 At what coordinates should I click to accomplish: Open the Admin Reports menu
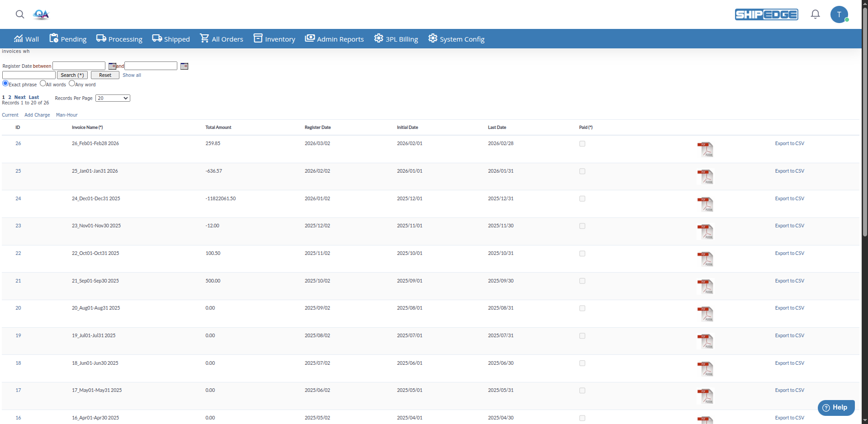point(334,39)
